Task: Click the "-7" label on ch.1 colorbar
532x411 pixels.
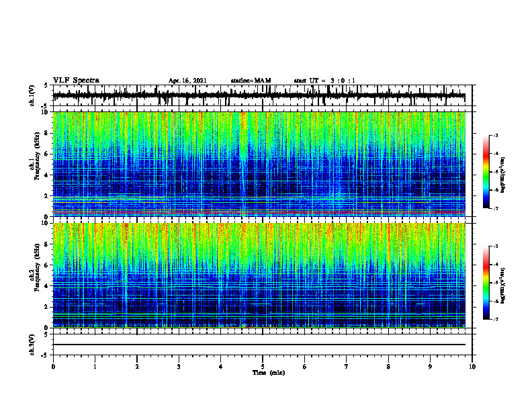Action: coord(495,208)
